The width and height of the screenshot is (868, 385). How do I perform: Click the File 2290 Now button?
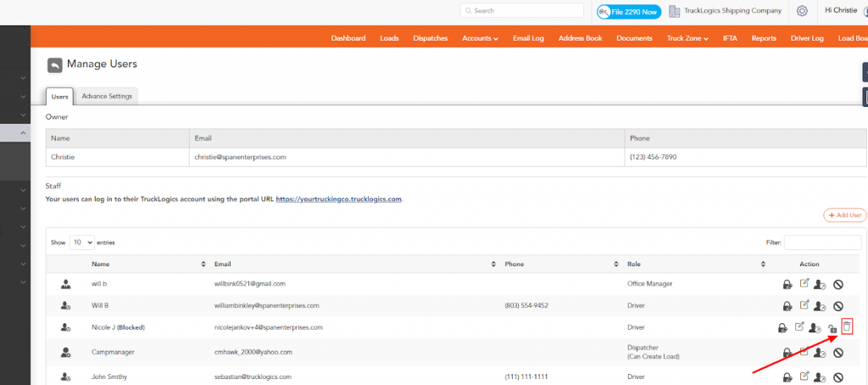pyautogui.click(x=629, y=11)
